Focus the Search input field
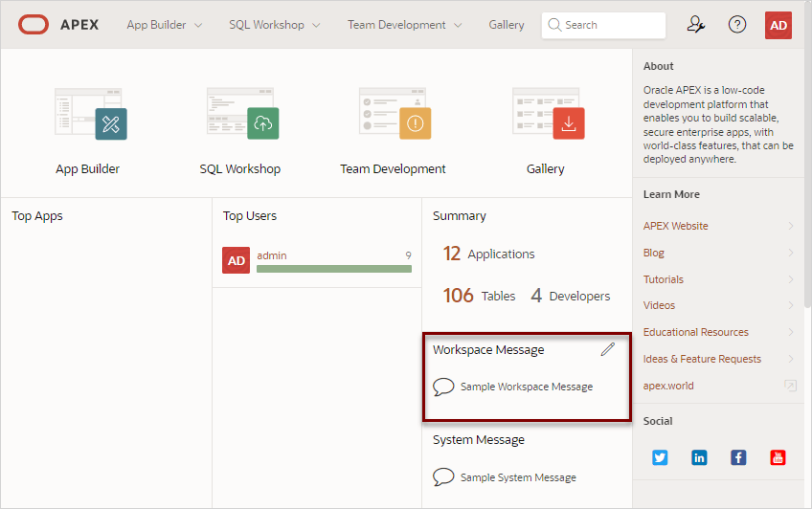812x509 pixels. pyautogui.click(x=603, y=25)
